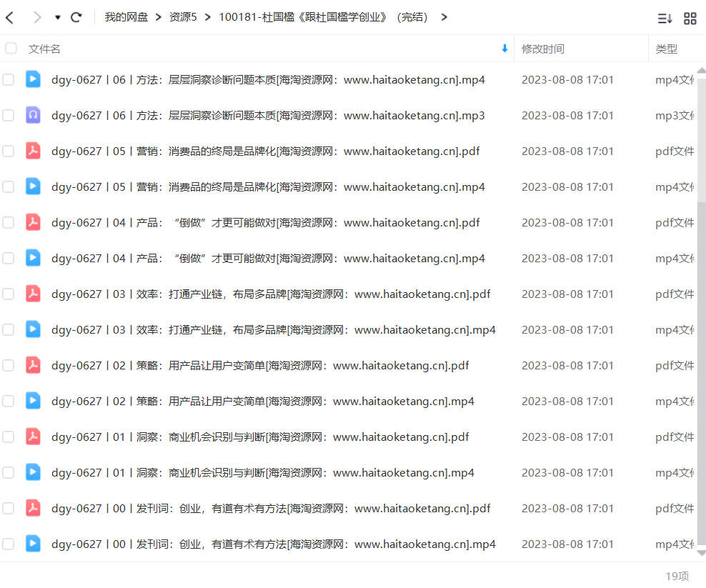Select file name 06 方法 层层洞察诊断问题本质 mp4
Image resolution: width=706 pixels, height=588 pixels.
coord(268,80)
